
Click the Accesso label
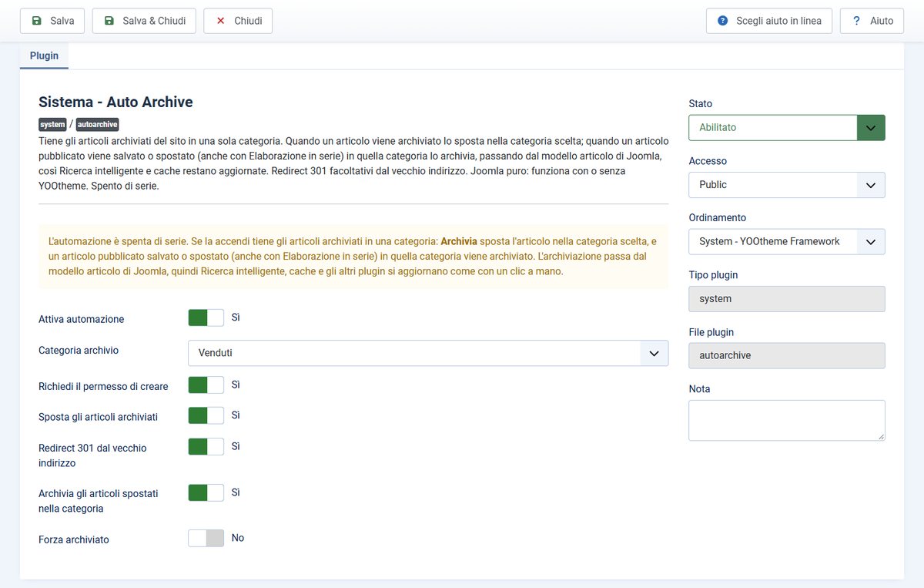(708, 161)
